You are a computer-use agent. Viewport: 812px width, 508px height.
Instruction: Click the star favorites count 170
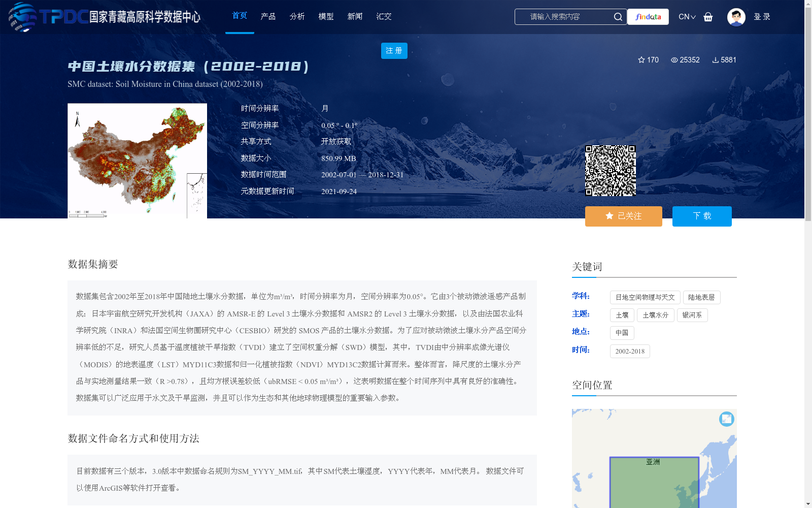(648, 60)
